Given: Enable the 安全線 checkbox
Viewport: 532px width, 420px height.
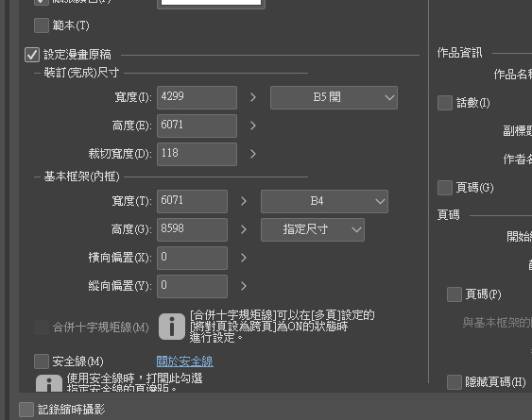Looking at the screenshot, I should (x=42, y=361).
